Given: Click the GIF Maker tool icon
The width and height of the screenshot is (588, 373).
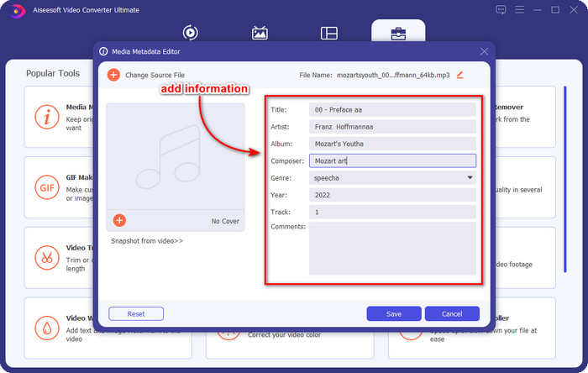Looking at the screenshot, I should coord(47,187).
